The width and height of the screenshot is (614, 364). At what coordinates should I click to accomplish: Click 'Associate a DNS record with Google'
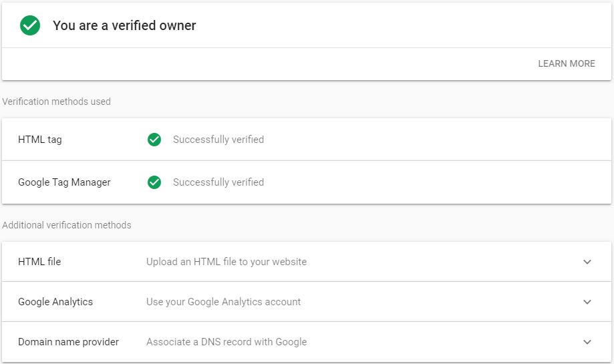226,342
